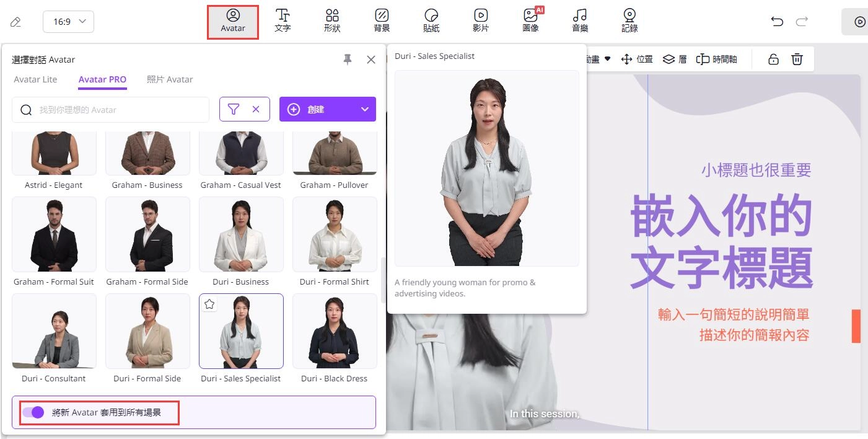
Task: Open the 16:9 aspect ratio dropdown
Action: click(x=68, y=22)
